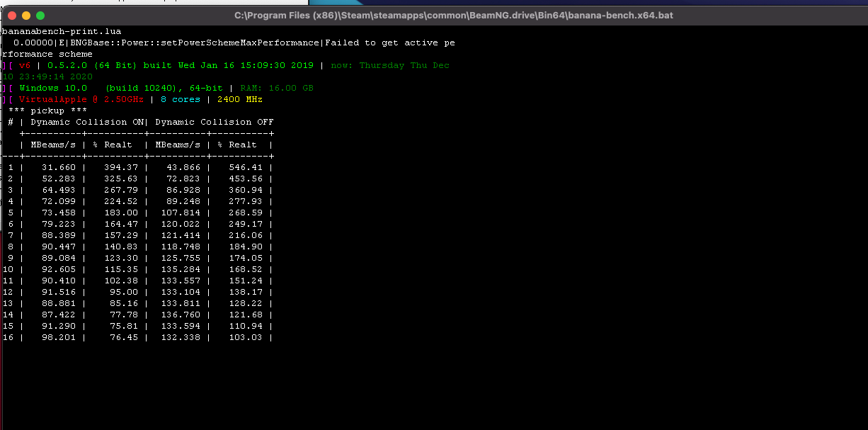Screen dimensions: 868x430
Task: Click the 2400 MHz text
Action: coord(240,99)
